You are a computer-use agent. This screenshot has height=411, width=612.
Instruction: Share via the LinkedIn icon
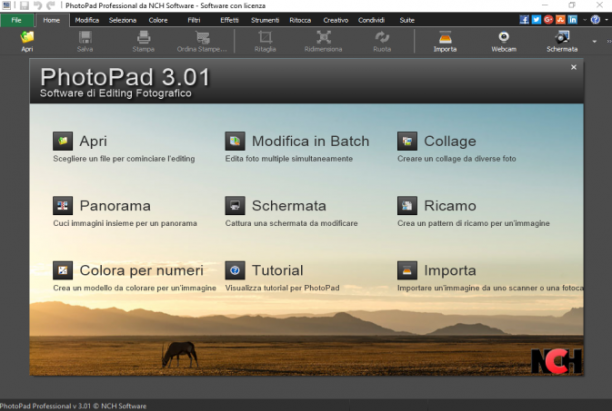click(x=573, y=20)
